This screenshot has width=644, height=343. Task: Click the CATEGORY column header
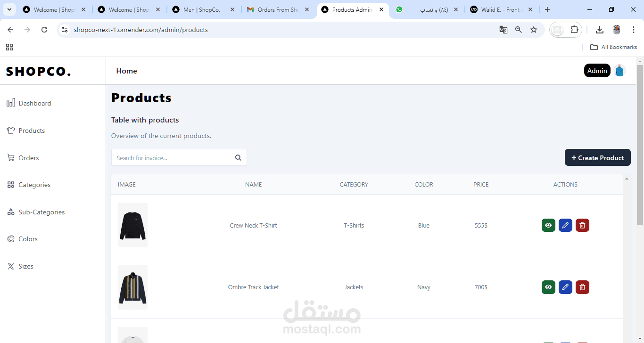[354, 185]
